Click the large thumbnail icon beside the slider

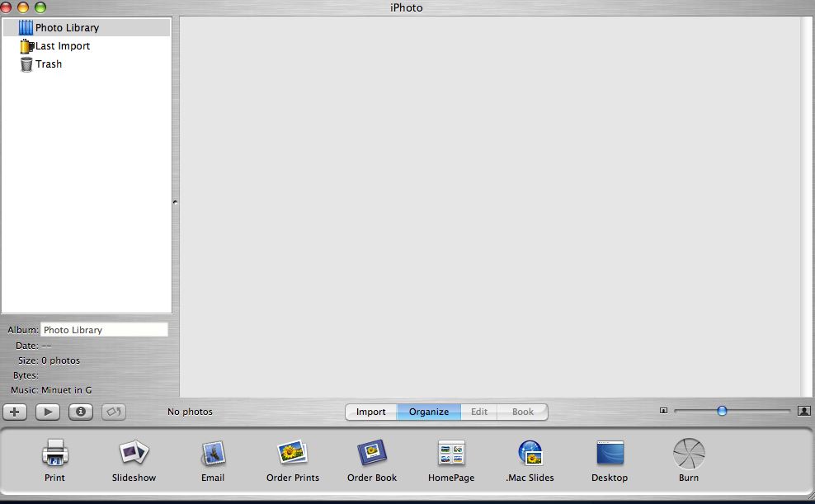tap(803, 411)
